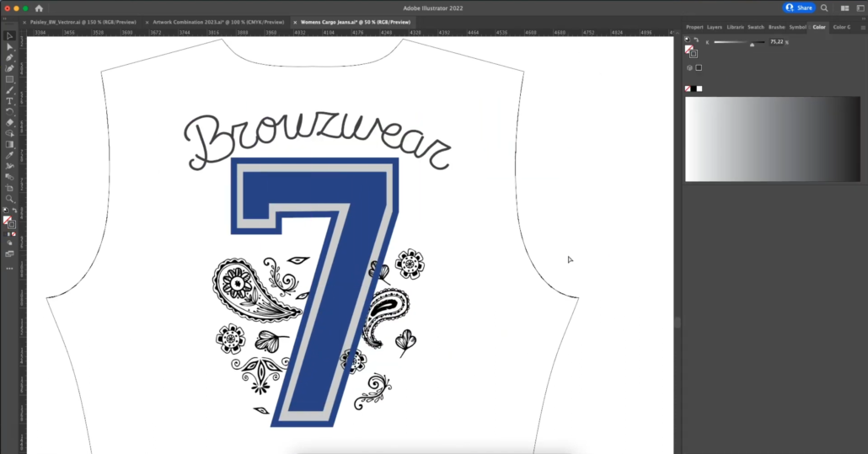
Task: Select the Eraser tool
Action: 10,123
